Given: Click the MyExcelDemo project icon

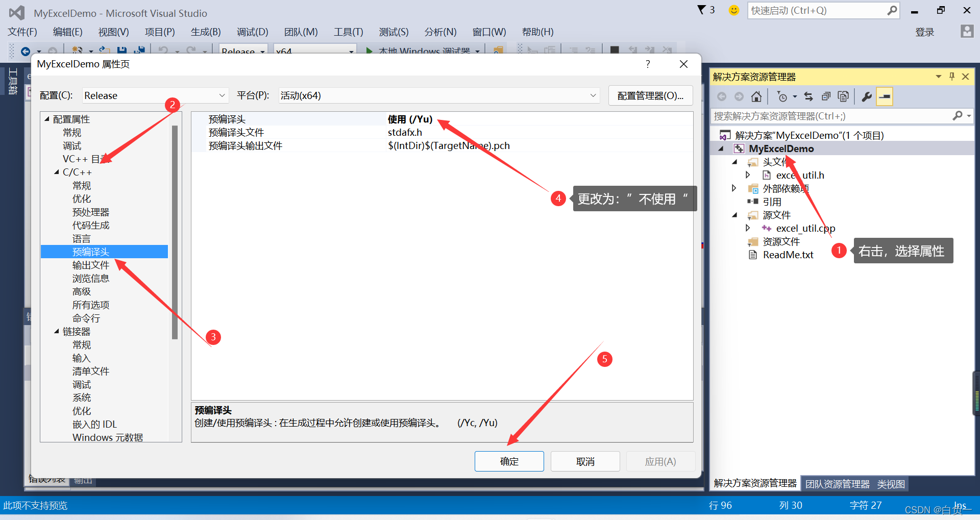Looking at the screenshot, I should pyautogui.click(x=739, y=148).
